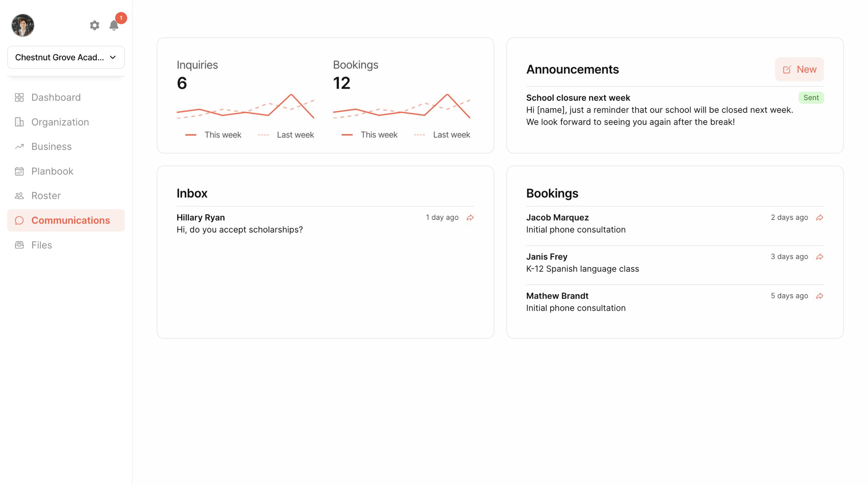Navigate to Business page
Viewport: 868px width, 485px height.
(51, 146)
